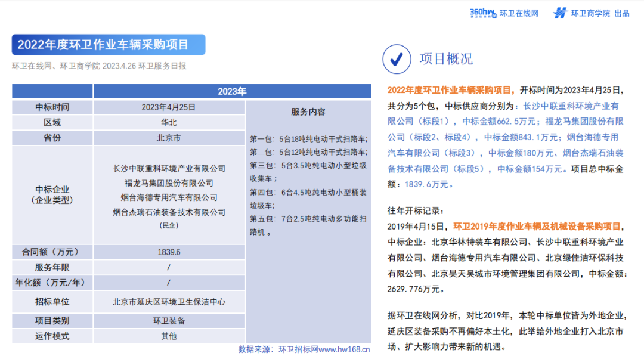Click the 服务内容 column heading
This screenshot has height=356, width=644.
click(x=308, y=112)
